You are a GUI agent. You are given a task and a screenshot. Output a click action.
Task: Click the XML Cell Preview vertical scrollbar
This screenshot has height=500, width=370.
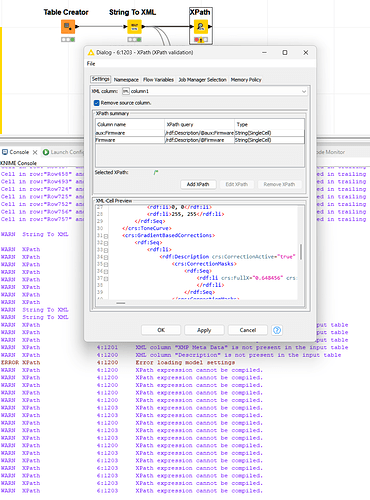click(x=301, y=252)
